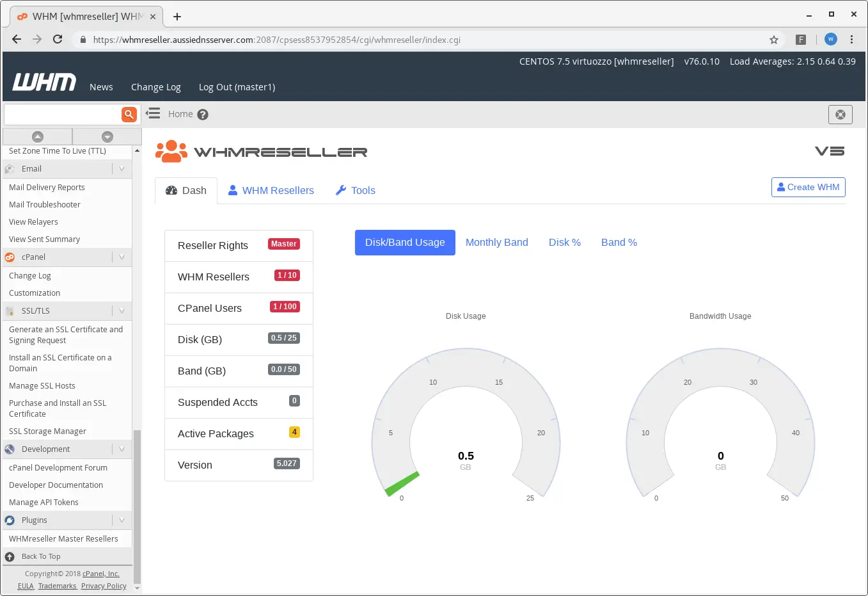The width and height of the screenshot is (868, 596).
Task: Collapse the cPanel sidebar section
Action: [x=122, y=257]
